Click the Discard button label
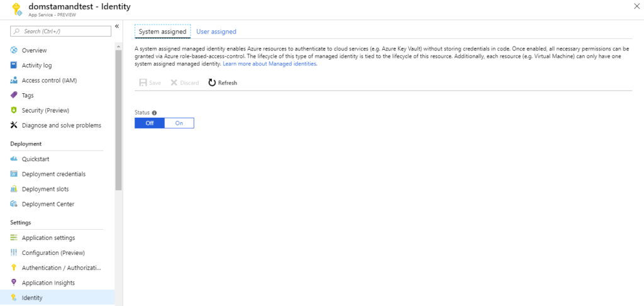The width and height of the screenshot is (644, 306). pyautogui.click(x=189, y=82)
